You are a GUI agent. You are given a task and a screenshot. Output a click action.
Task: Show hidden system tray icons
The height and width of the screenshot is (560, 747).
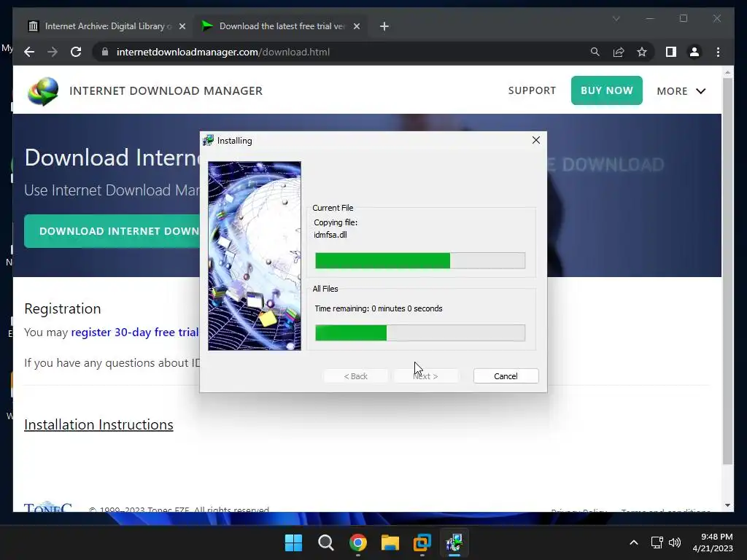pos(634,542)
